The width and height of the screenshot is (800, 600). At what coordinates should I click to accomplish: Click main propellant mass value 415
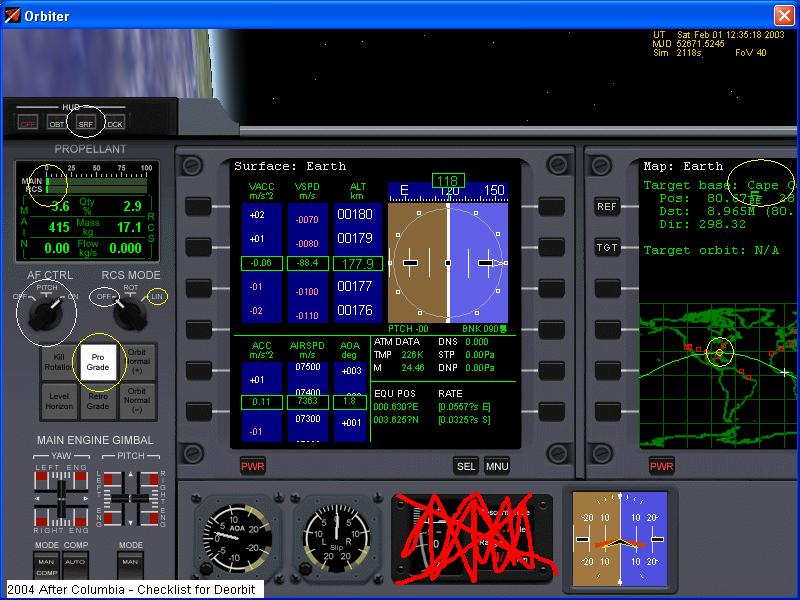tap(59, 227)
